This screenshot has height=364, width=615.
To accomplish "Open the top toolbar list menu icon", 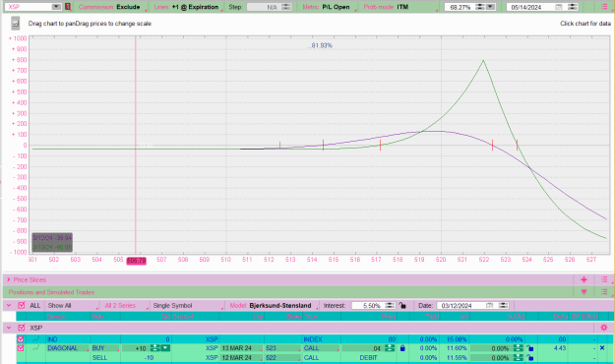I will (x=604, y=7).
